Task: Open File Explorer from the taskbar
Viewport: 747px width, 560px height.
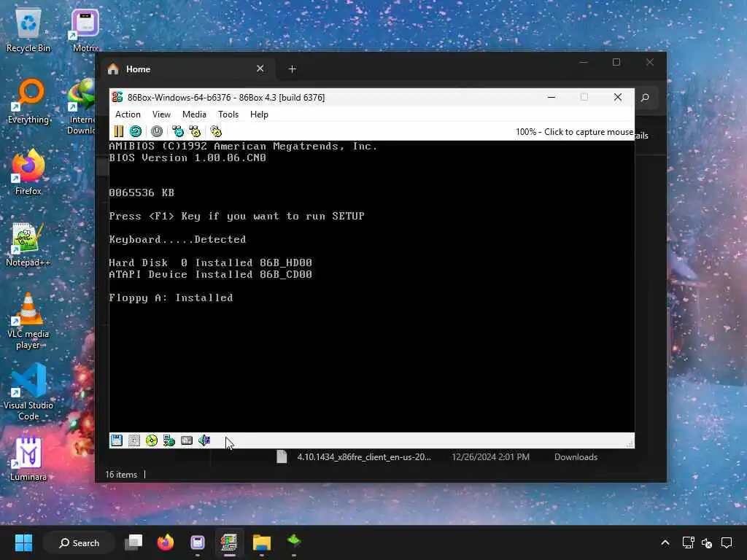Action: [262, 542]
